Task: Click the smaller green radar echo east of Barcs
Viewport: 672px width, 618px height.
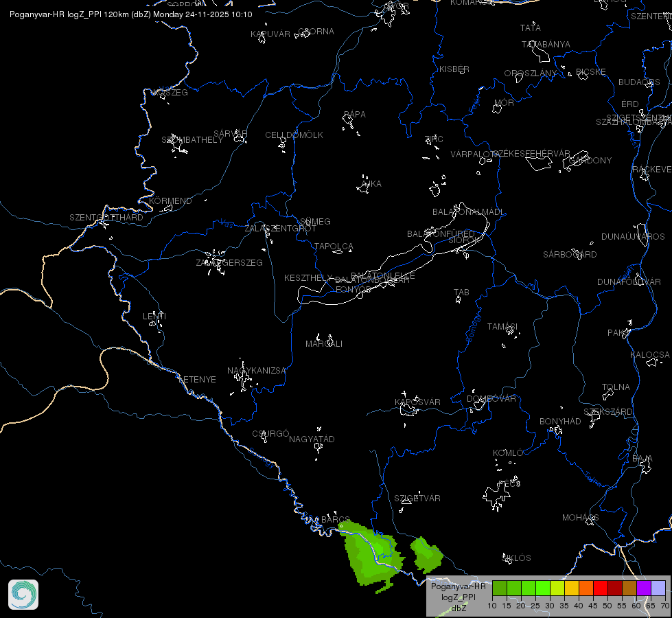Action: (x=426, y=556)
